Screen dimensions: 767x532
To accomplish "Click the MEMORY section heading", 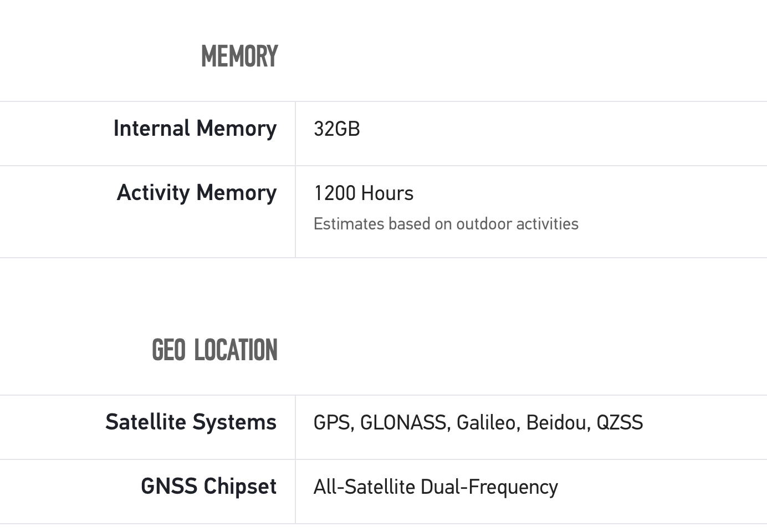I will [x=239, y=57].
